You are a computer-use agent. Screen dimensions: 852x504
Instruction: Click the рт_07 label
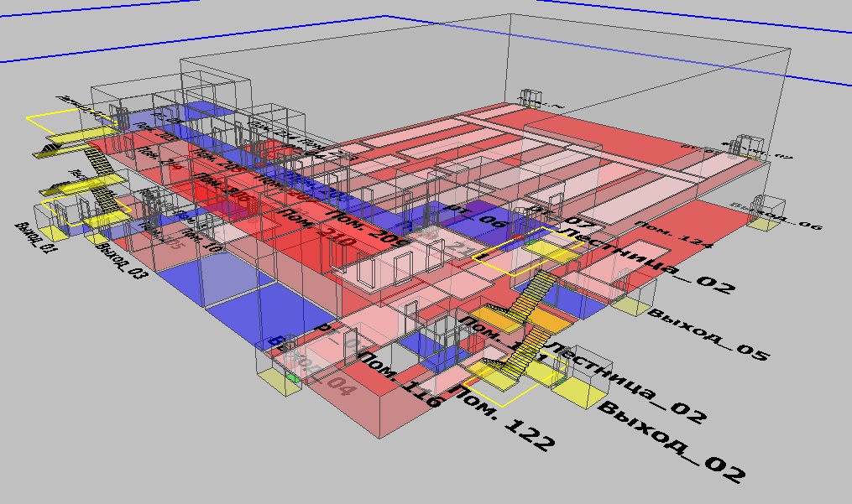tap(561, 215)
